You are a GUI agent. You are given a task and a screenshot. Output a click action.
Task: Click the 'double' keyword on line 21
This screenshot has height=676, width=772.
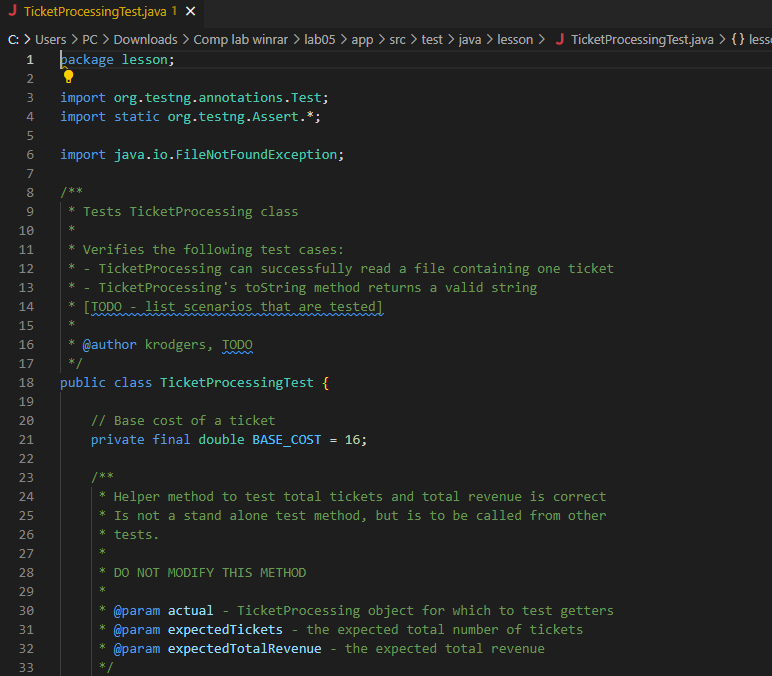(x=221, y=440)
